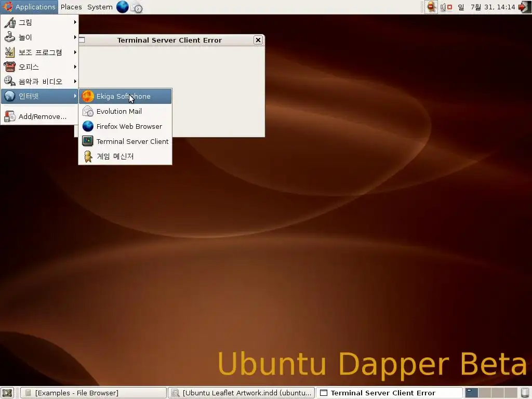Click the Firefox globe icon in submenu

(x=88, y=126)
